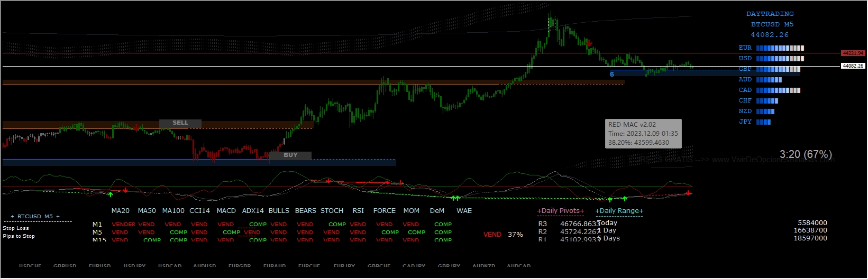Image resolution: width=868 pixels, height=279 pixels.
Task: Select the WAE column header
Action: tap(464, 211)
